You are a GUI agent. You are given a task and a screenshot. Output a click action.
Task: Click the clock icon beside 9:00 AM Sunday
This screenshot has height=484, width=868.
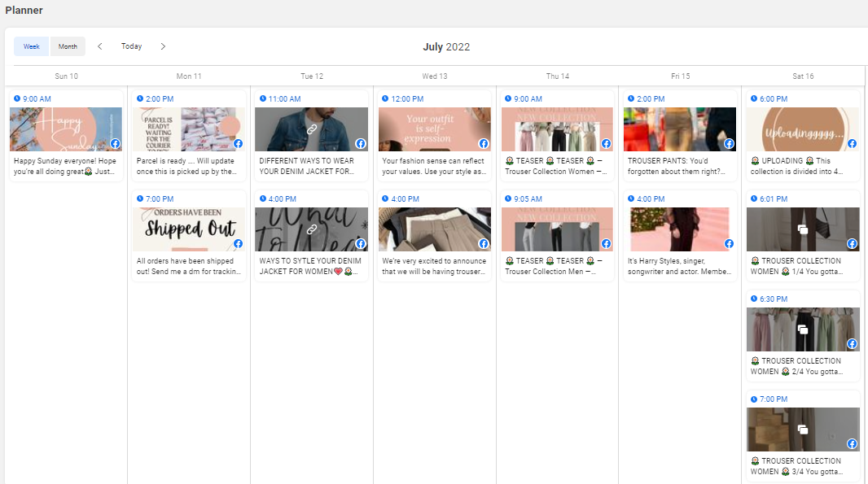point(17,98)
